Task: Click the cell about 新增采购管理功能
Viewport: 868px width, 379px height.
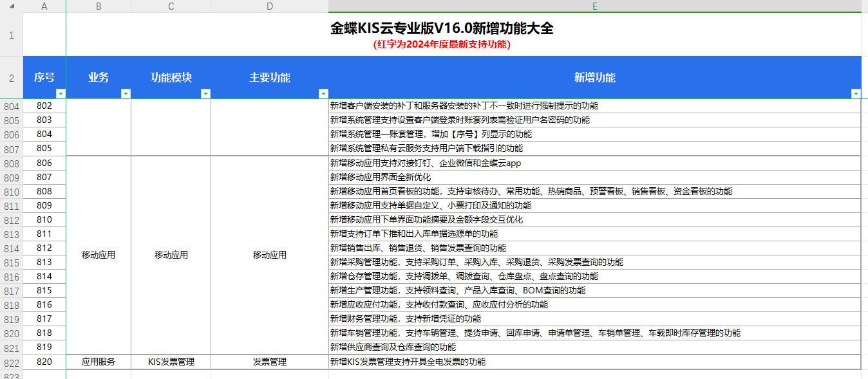Action: pos(595,262)
